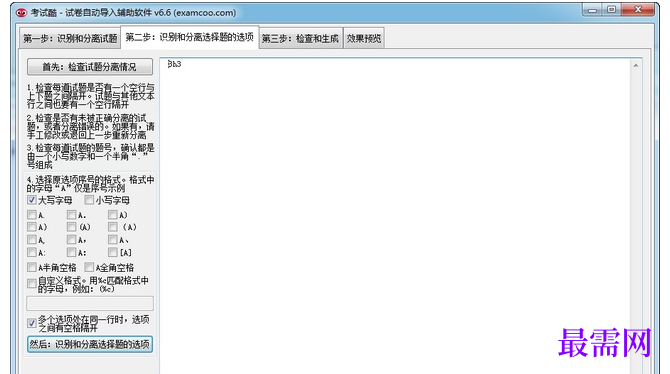
Task: Click instruction 3 about 试题的题号
Action: click(91, 156)
